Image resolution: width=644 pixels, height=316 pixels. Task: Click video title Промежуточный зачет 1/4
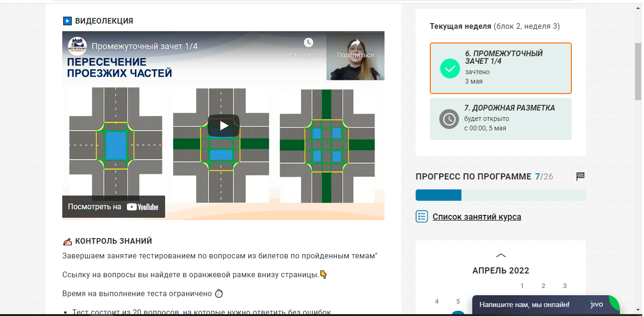click(144, 46)
